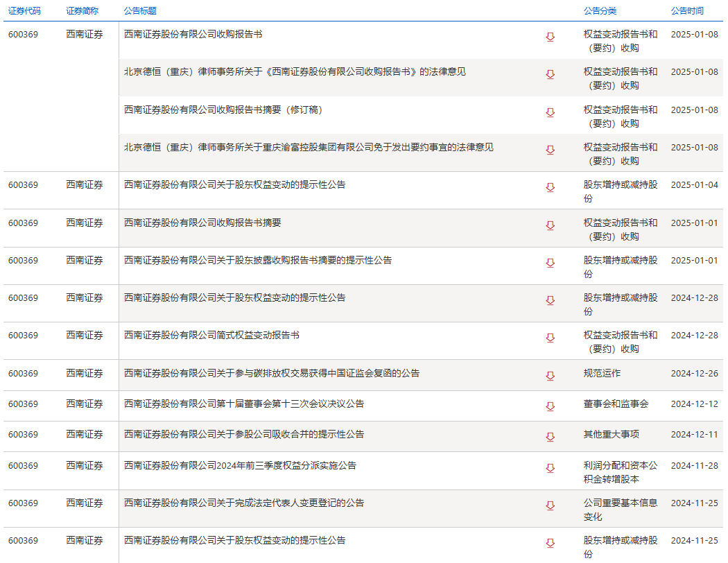
Task: Open 2025-01-04 关于股东权益变动的提示性公告
Action: pyautogui.click(x=235, y=184)
